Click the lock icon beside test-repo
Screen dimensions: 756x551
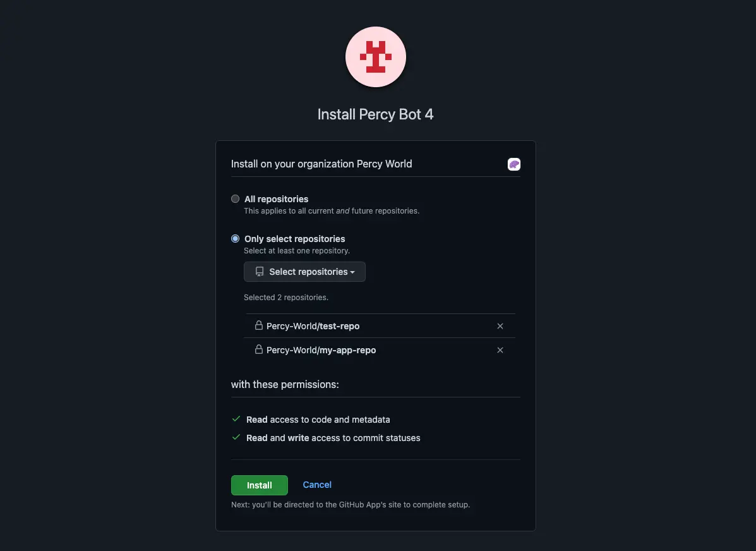[258, 325]
